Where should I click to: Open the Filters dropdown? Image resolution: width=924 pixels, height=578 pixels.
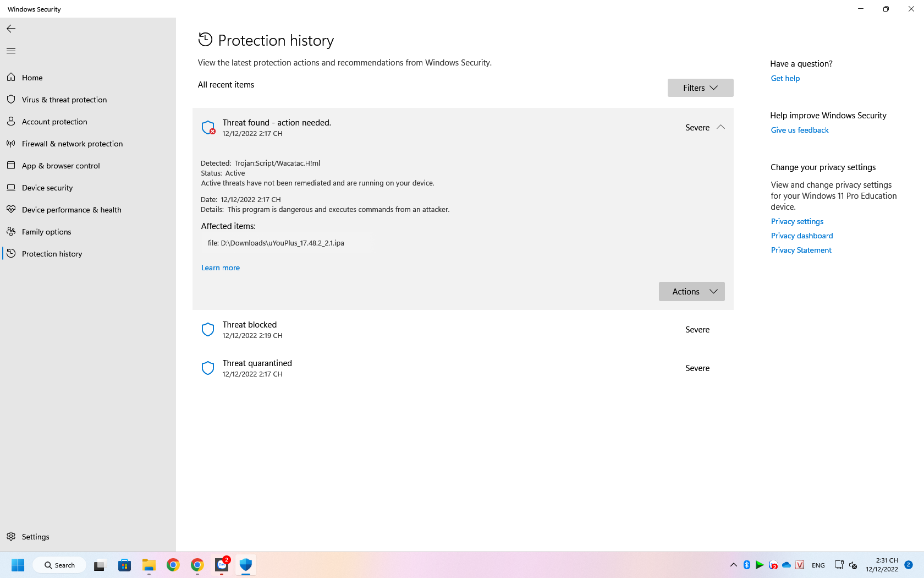pos(700,88)
